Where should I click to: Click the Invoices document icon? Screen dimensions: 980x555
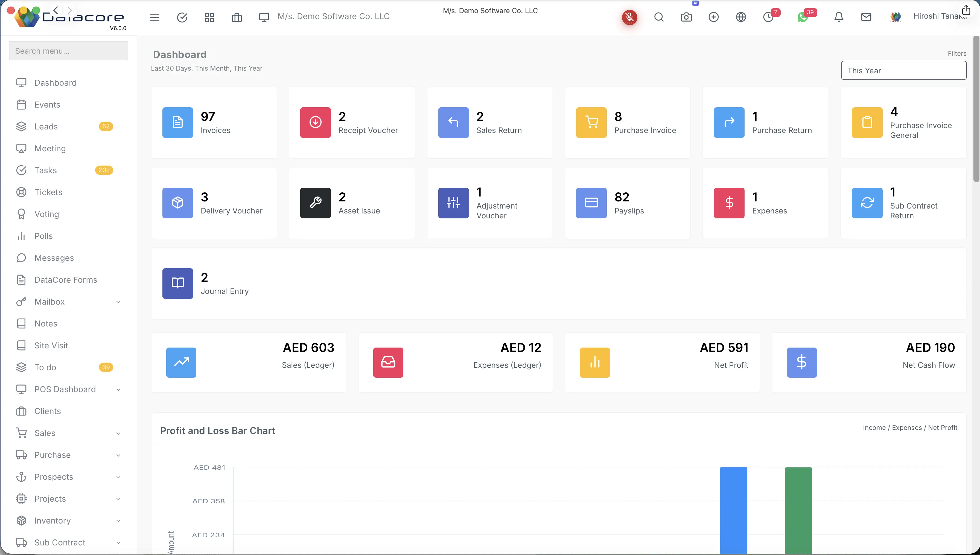(x=177, y=122)
